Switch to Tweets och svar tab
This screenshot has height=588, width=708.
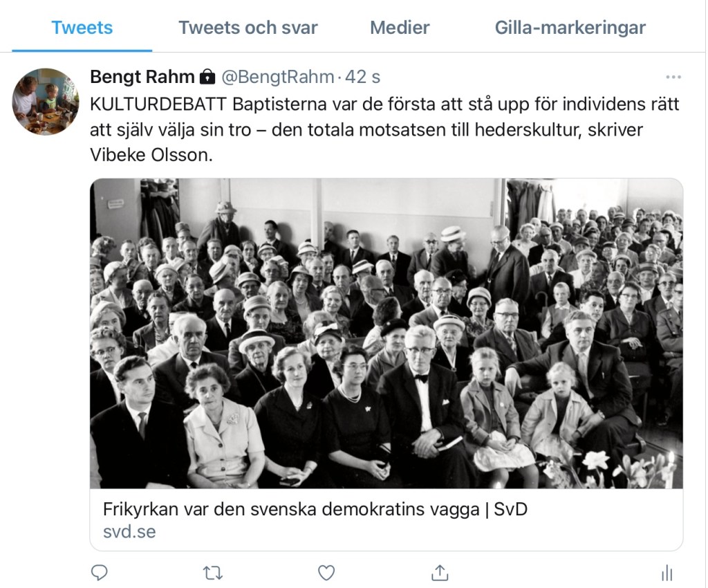tap(248, 28)
